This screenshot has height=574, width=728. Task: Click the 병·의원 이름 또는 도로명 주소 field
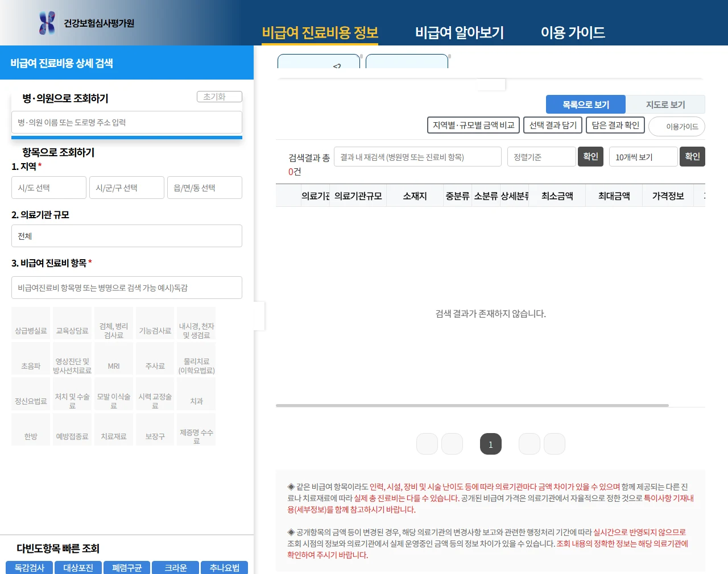pyautogui.click(x=127, y=122)
